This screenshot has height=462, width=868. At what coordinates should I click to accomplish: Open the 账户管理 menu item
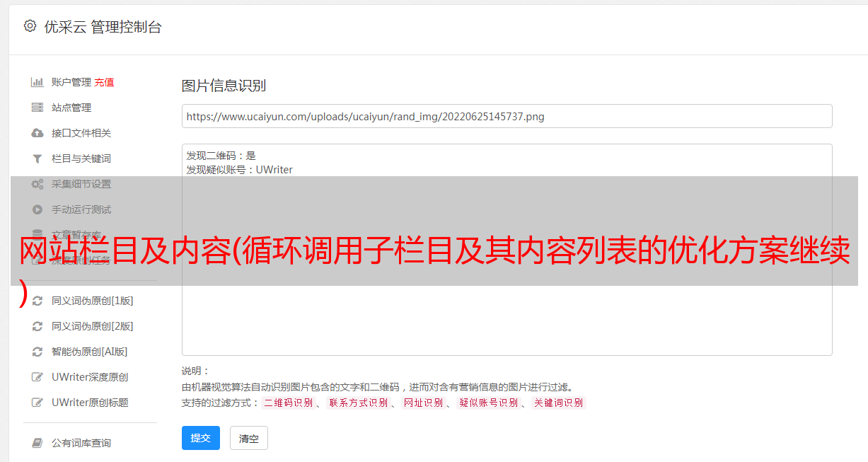[x=71, y=82]
